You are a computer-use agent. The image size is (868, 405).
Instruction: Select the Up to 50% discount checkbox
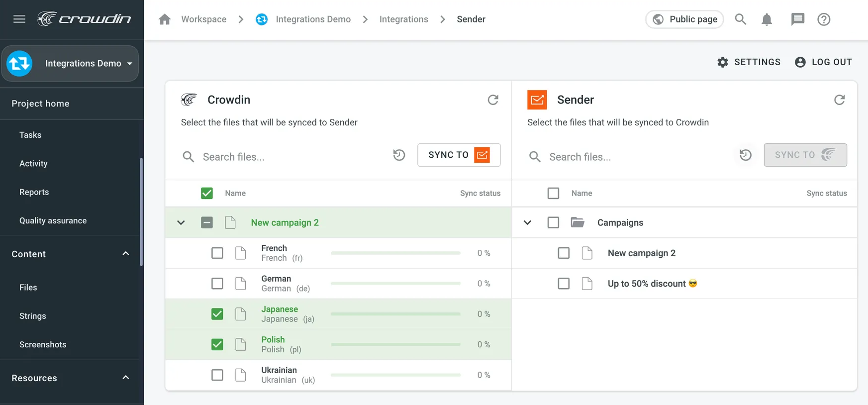pyautogui.click(x=564, y=284)
